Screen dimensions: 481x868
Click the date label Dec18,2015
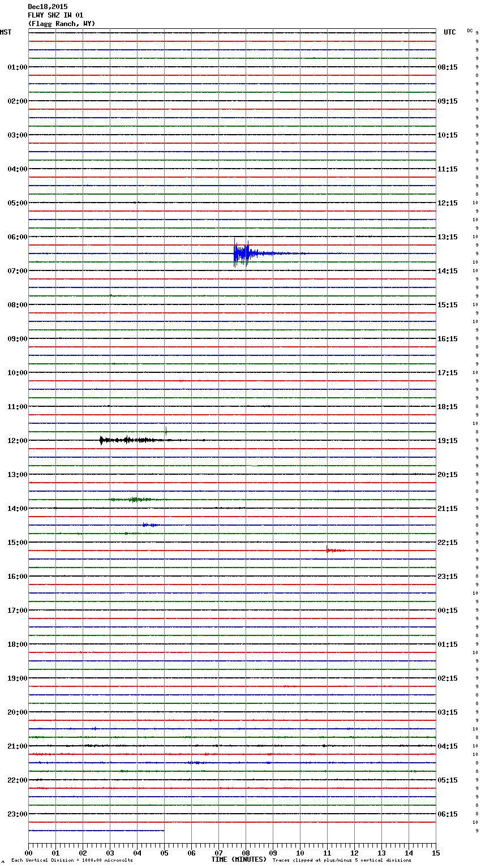(x=48, y=7)
